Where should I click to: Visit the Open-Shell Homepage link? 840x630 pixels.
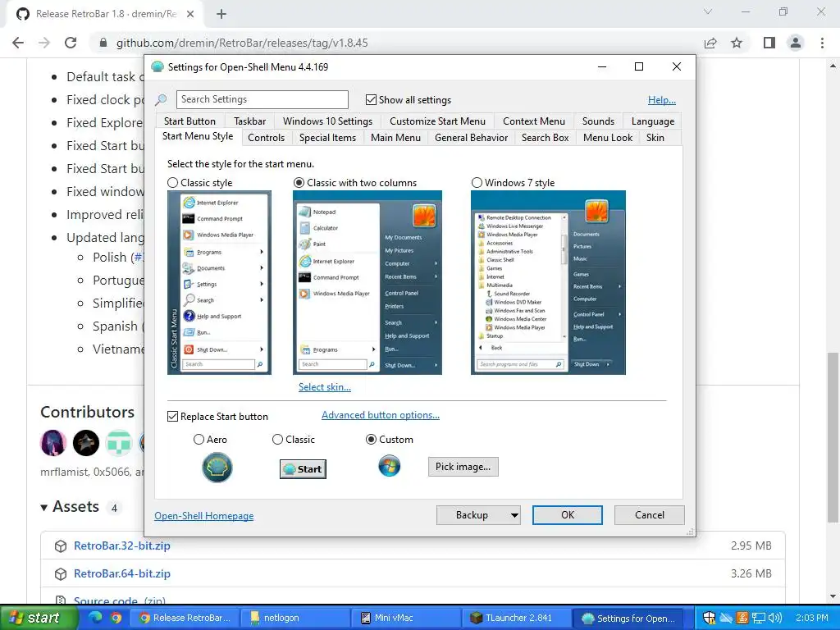pos(204,516)
